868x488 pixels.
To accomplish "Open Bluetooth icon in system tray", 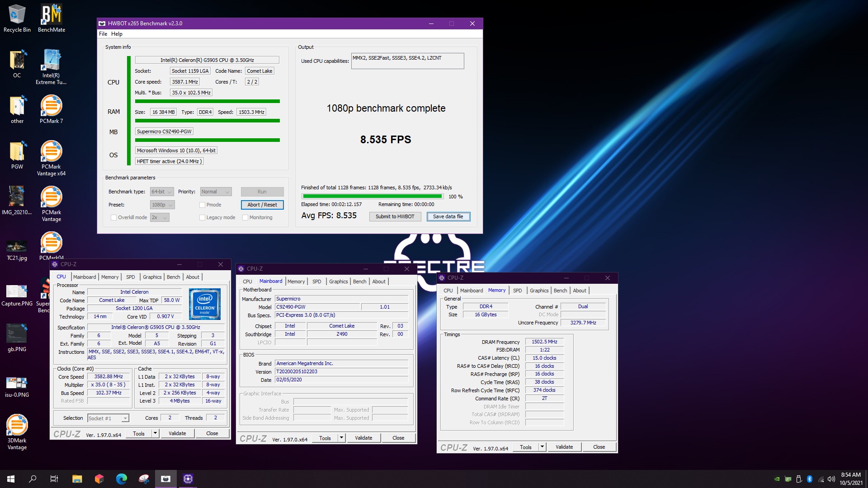I will coord(810,479).
